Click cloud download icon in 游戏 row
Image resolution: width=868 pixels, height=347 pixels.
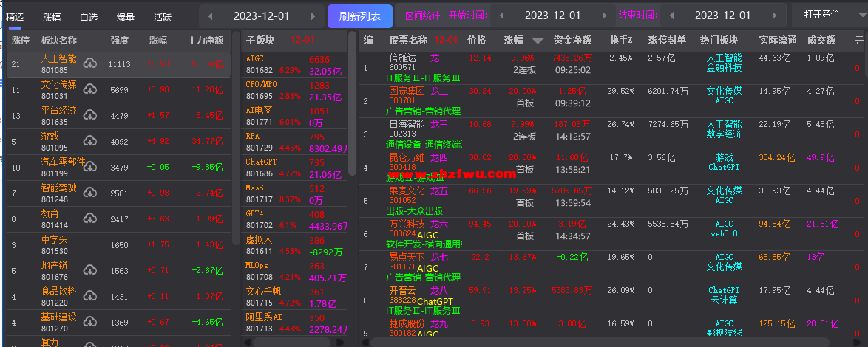point(90,141)
